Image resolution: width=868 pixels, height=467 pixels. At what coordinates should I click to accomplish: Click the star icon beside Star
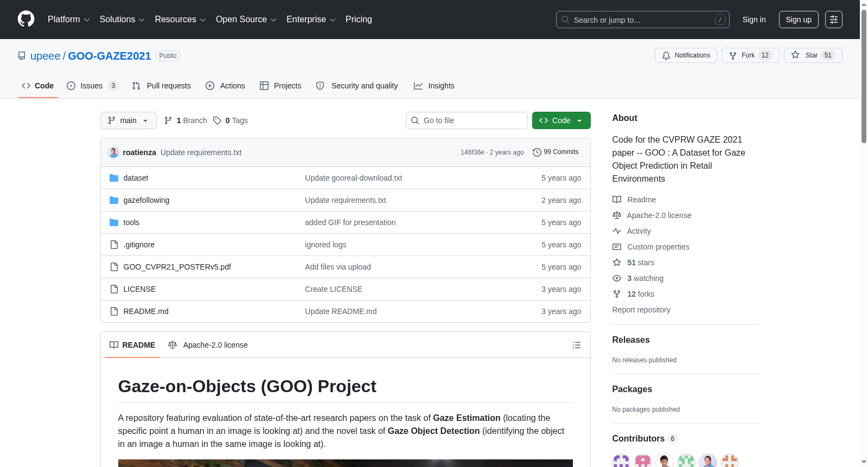(795, 55)
